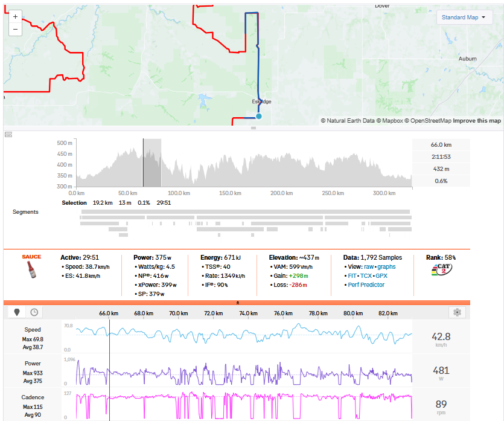Open the Standard Map dropdown
Screen dimensions: 504x421
464,18
